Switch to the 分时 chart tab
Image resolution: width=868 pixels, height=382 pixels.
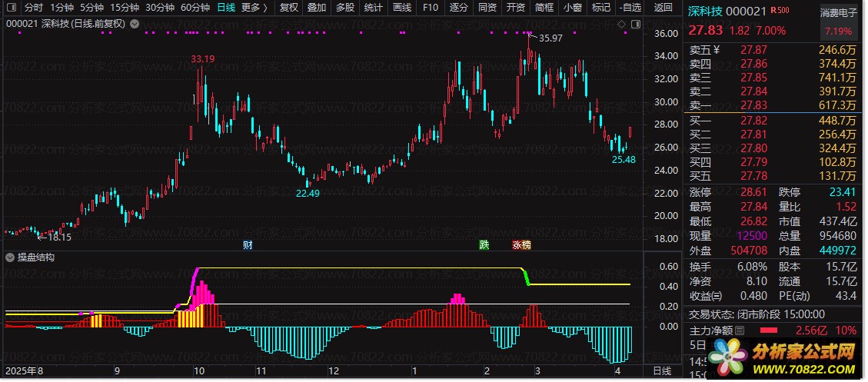coord(34,8)
